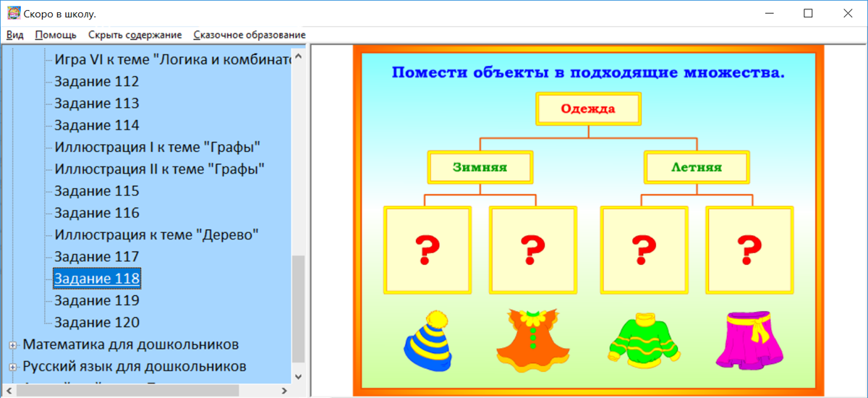The height and width of the screenshot is (398, 868).
Task: Open Математика для дошкольников section
Action: click(131, 344)
